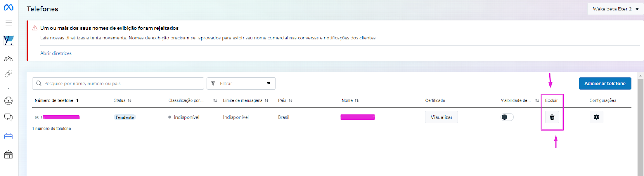
Task: Click the shopping cart account icon
Action: (x=8, y=40)
